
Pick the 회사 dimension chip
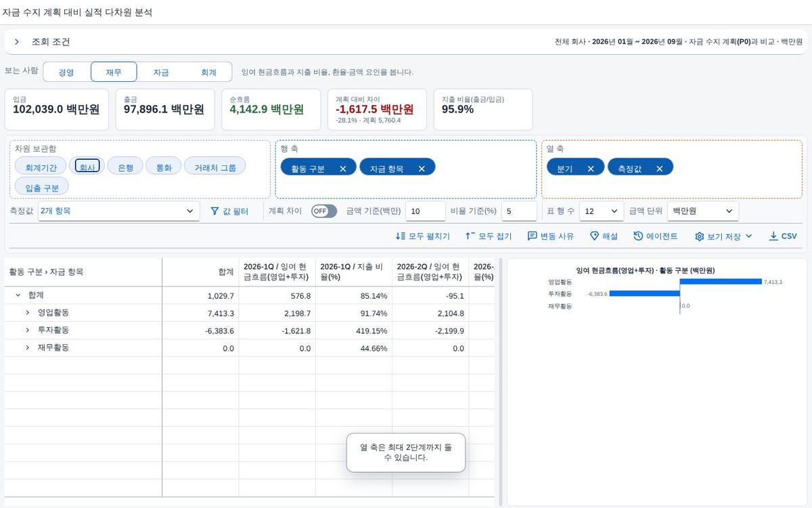pos(87,166)
